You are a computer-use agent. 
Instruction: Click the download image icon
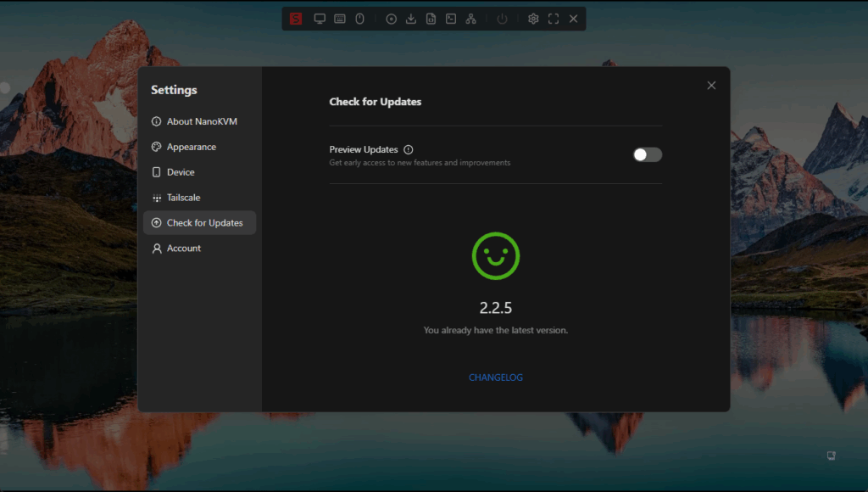(x=411, y=19)
